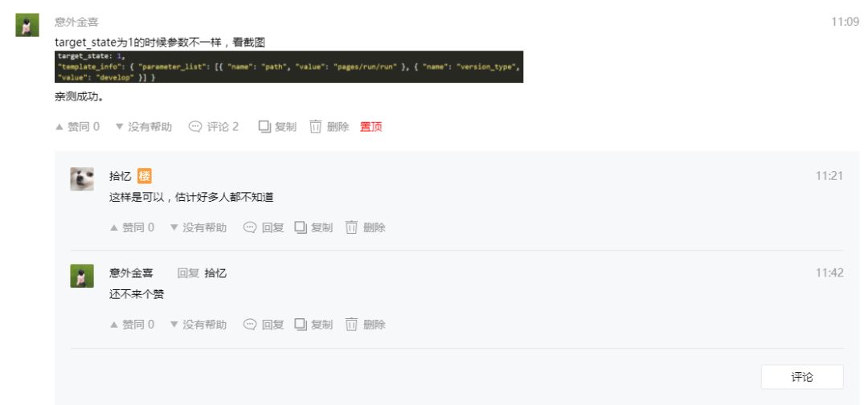
Task: Open the code screenshot image
Action: pyautogui.click(x=289, y=67)
